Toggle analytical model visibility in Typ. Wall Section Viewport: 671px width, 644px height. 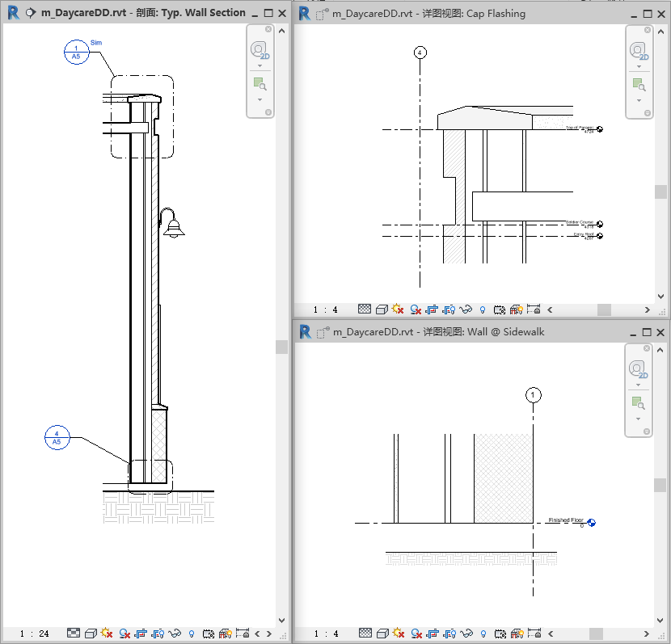tap(225, 633)
